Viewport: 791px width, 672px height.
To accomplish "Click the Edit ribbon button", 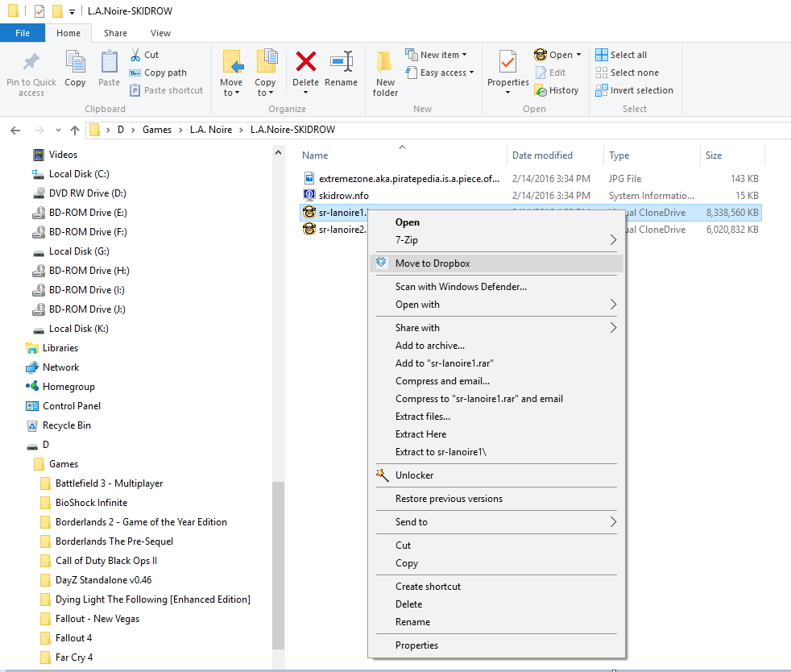I will (x=550, y=73).
